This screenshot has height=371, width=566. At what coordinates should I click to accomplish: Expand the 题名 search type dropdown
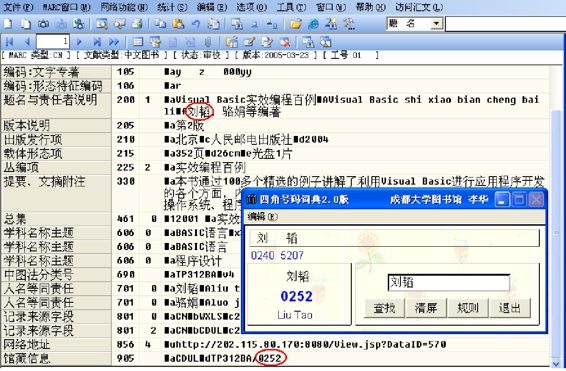pos(436,24)
